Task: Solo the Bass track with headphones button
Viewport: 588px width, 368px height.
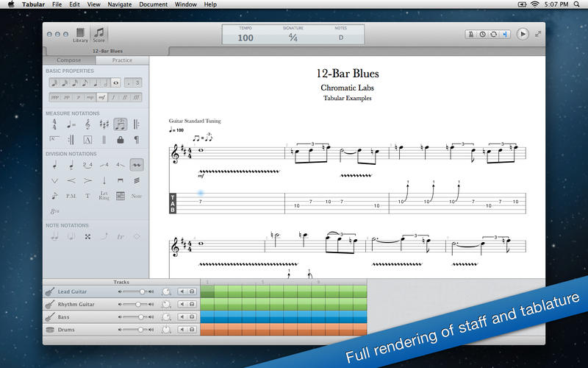Action: tap(191, 317)
